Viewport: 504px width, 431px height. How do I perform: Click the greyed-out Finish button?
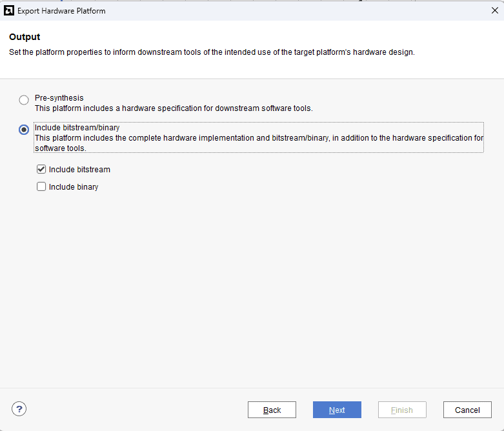click(x=402, y=410)
